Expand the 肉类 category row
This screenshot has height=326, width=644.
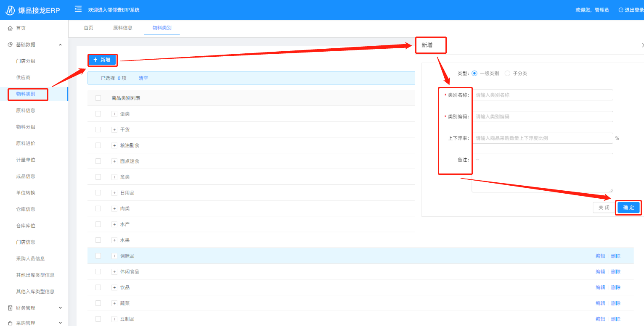point(114,208)
